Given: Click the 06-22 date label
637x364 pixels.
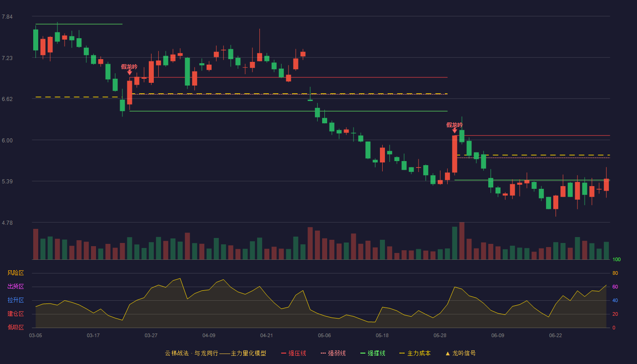Looking at the screenshot, I should pyautogui.click(x=556, y=335).
